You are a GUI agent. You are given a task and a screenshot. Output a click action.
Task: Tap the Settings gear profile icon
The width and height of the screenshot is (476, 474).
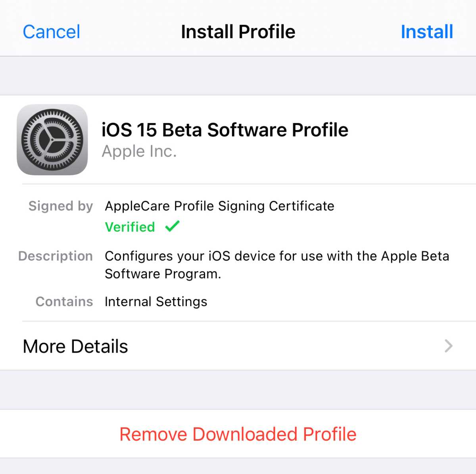pyautogui.click(x=52, y=140)
